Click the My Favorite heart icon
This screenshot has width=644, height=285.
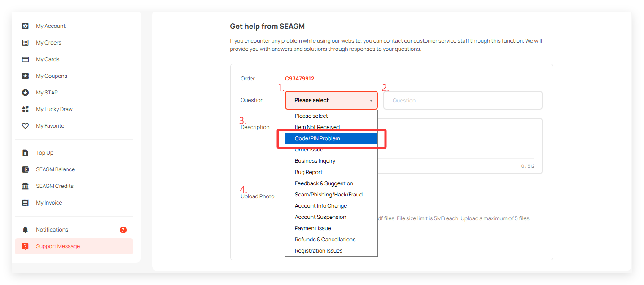26,126
